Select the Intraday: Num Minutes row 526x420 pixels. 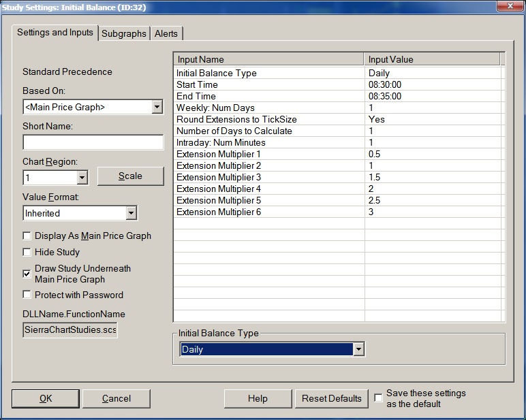coord(337,142)
